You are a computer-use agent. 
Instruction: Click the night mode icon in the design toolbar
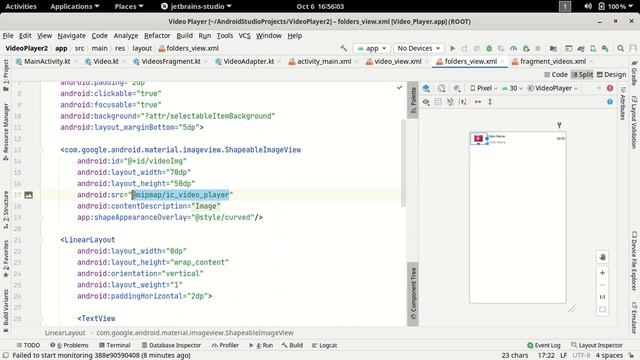click(457, 88)
